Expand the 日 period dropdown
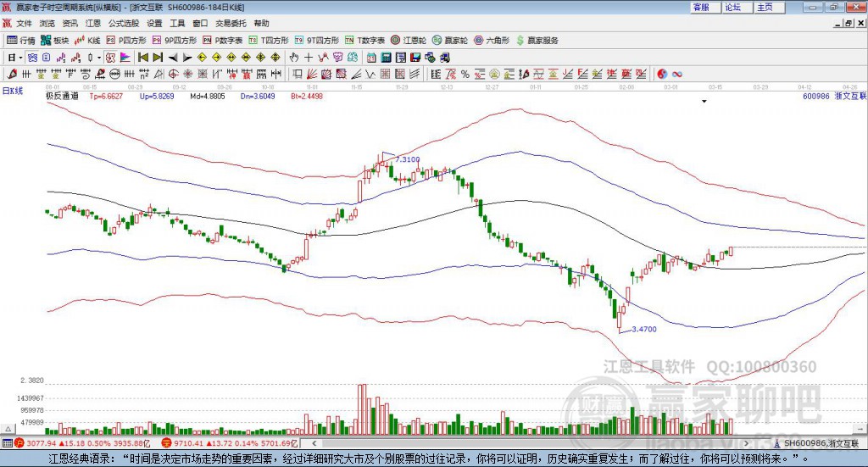This screenshot has width=868, height=467. pos(20,58)
